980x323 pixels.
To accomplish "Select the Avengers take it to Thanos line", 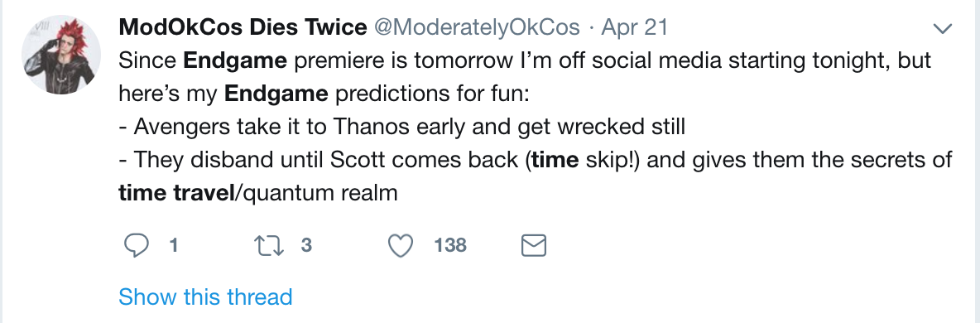I will click(402, 127).
